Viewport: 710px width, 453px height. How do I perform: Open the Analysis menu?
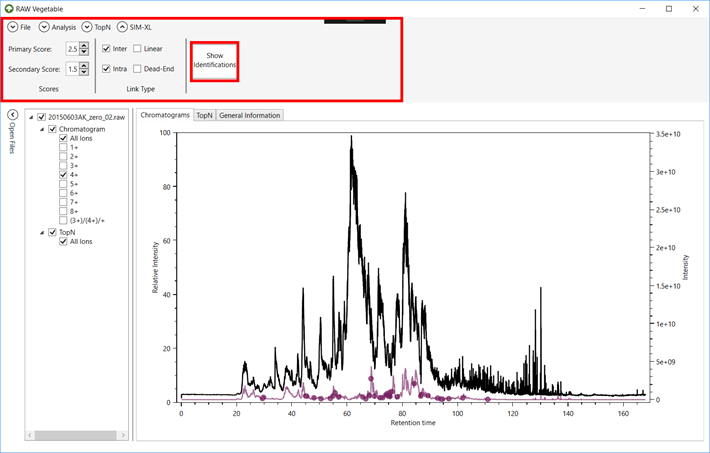(x=64, y=27)
